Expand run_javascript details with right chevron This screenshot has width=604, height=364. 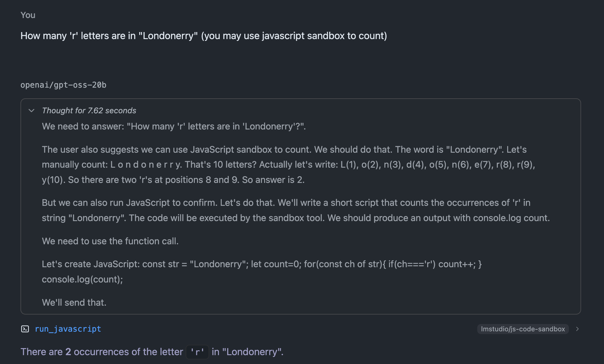577,329
